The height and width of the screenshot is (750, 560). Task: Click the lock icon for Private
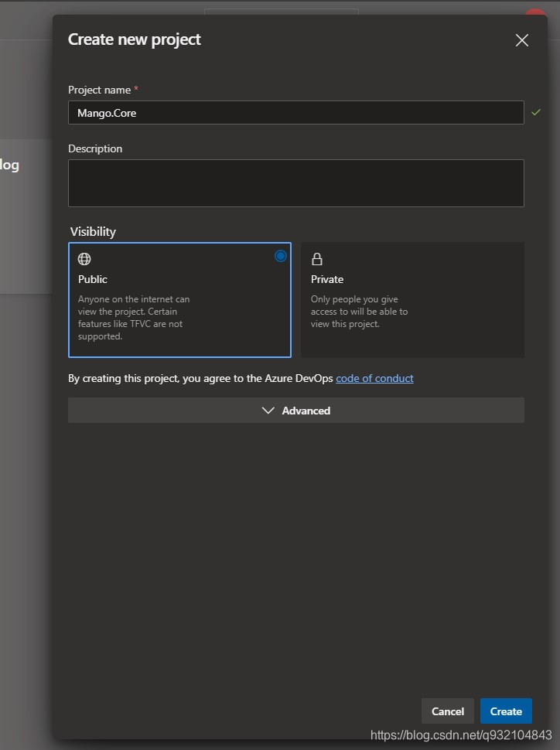[317, 259]
